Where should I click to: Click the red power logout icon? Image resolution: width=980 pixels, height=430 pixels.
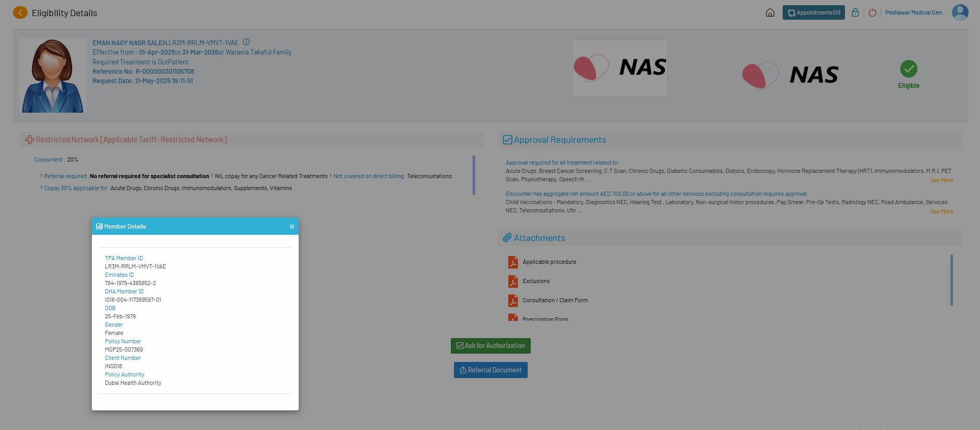point(872,12)
